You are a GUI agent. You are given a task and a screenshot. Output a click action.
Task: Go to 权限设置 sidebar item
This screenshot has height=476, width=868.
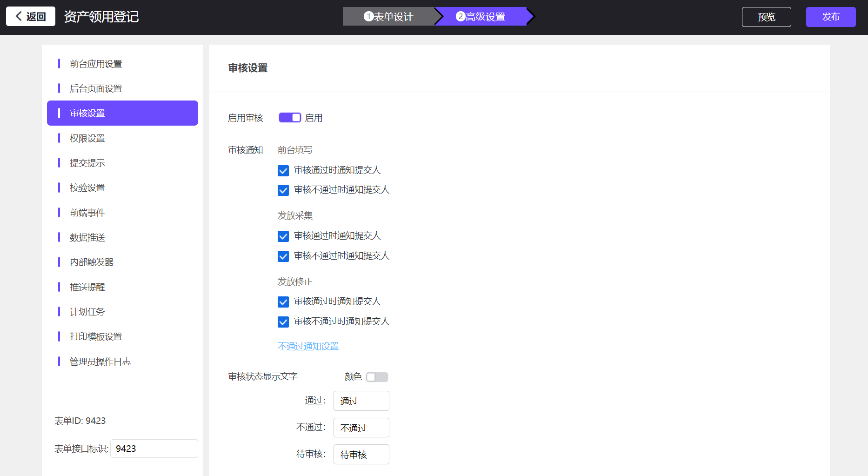click(x=87, y=138)
